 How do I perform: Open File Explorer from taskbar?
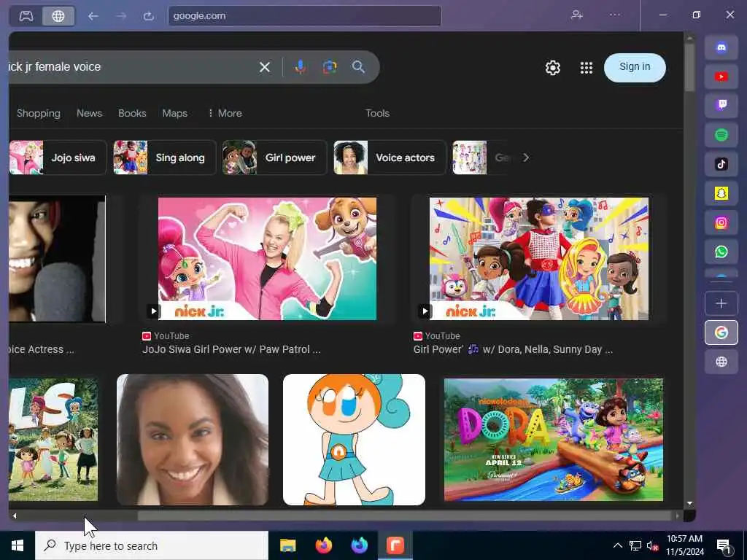[x=287, y=545]
